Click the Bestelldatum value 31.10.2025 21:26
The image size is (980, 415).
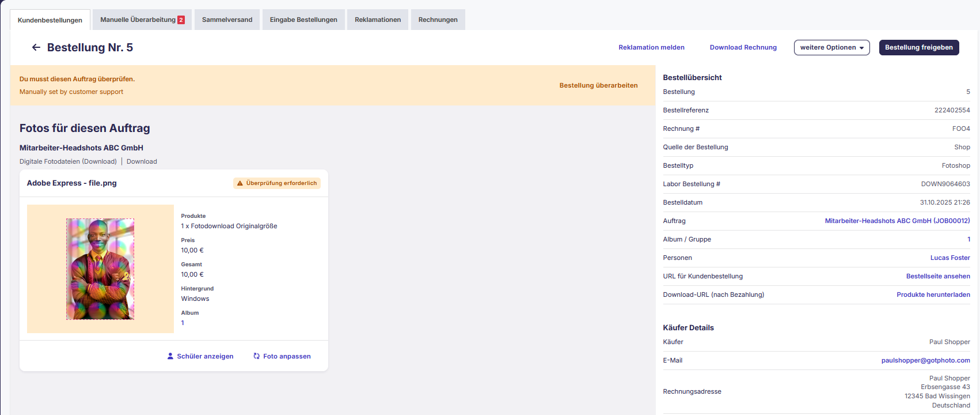tap(945, 202)
